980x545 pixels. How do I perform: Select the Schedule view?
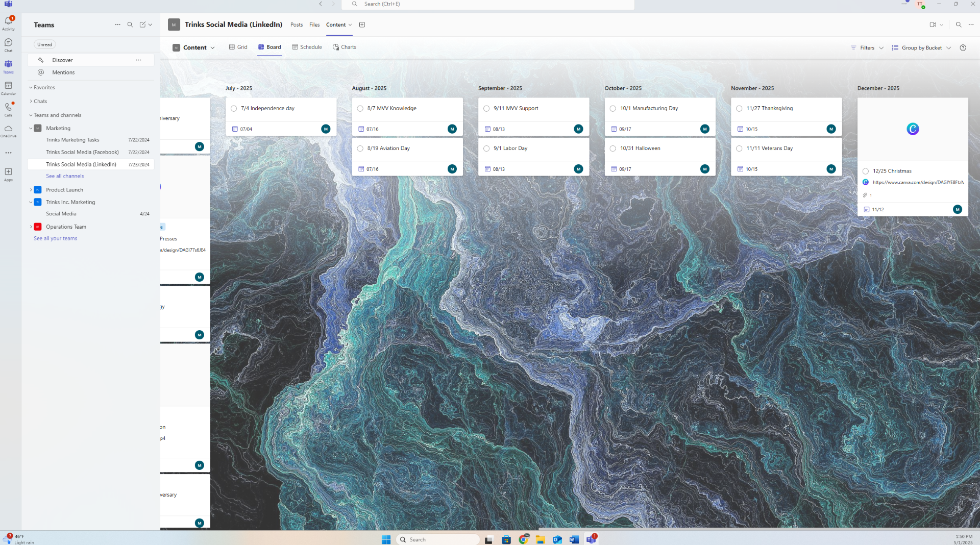pos(307,46)
